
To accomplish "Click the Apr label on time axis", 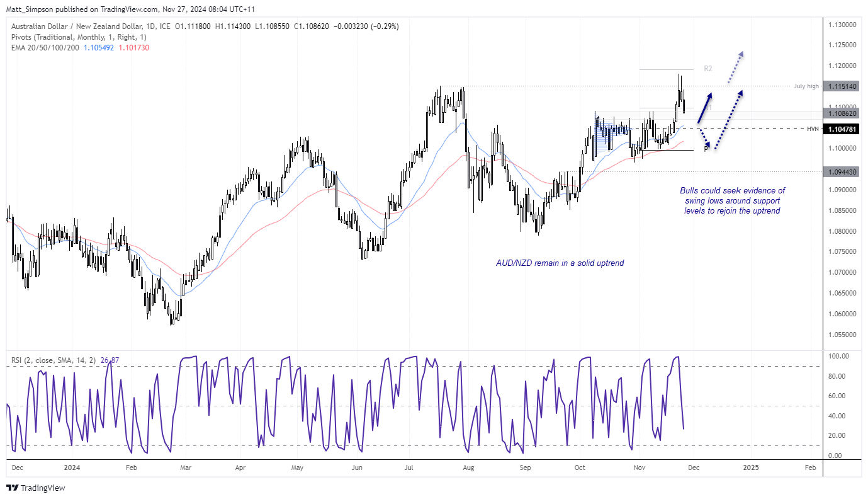I will pos(240,468).
